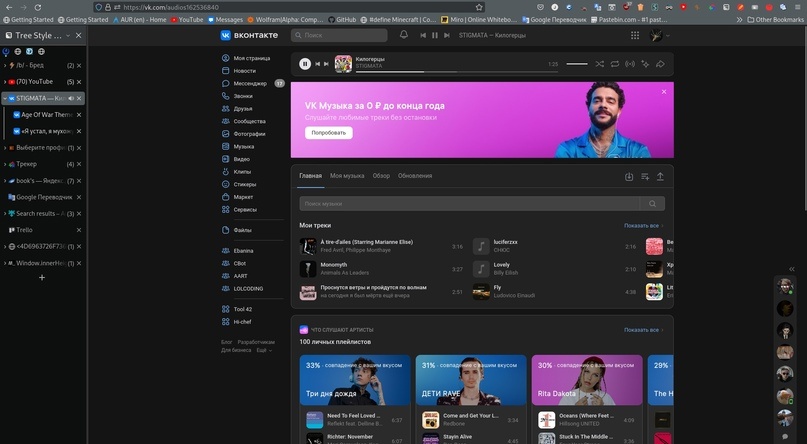Image resolution: width=807 pixels, height=444 pixels.
Task: Pause from the top header mini player
Action: point(435,35)
